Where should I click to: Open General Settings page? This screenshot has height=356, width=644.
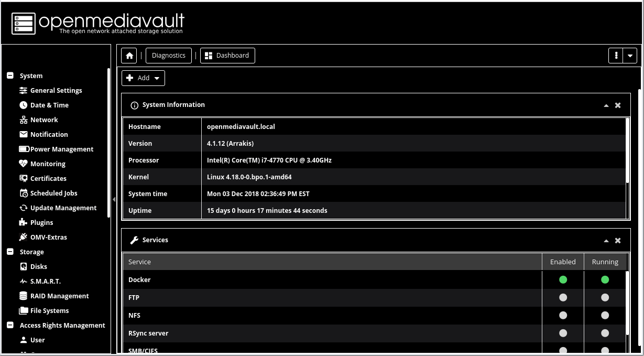tap(56, 90)
